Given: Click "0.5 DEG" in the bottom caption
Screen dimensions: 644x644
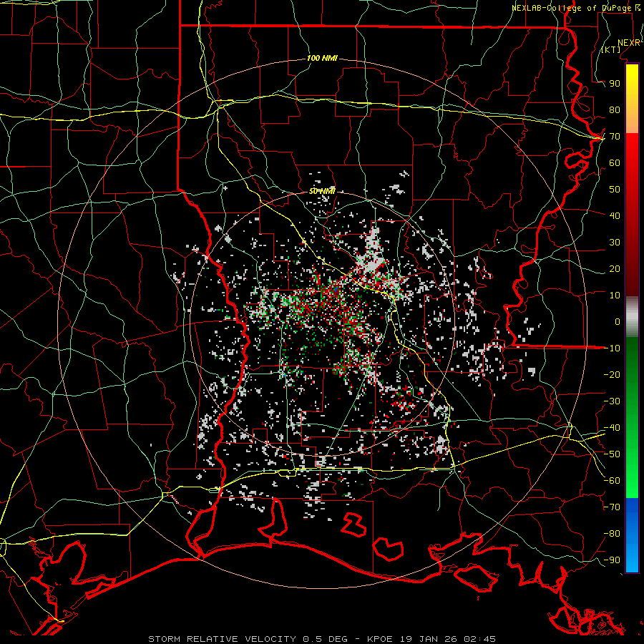Looking at the screenshot, I should coord(325,639).
